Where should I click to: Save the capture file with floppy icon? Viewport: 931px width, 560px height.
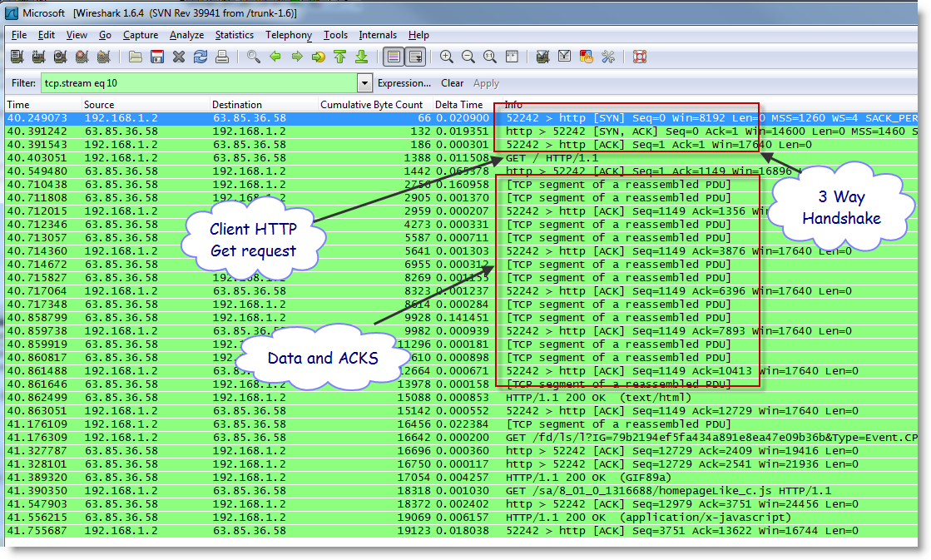click(156, 57)
